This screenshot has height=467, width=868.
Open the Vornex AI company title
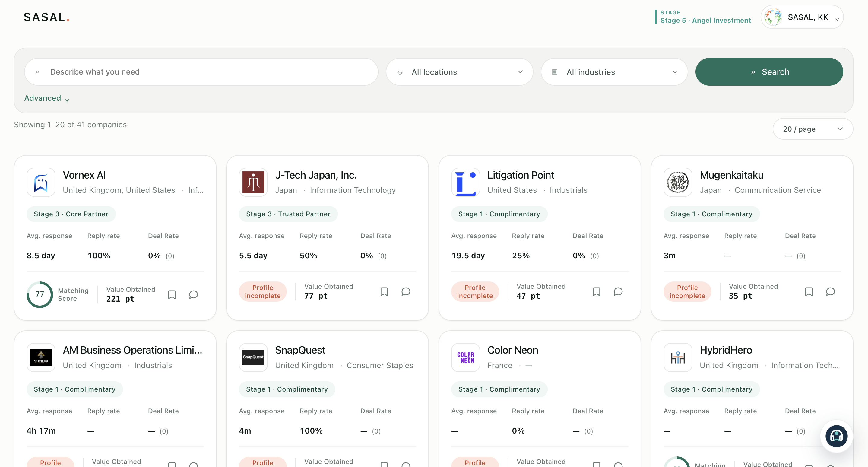click(x=84, y=175)
